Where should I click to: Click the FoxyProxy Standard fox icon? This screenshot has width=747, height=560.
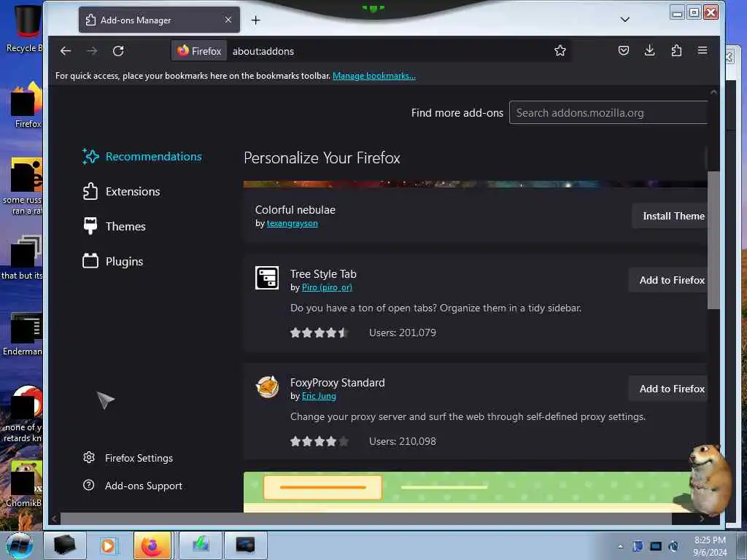(267, 386)
